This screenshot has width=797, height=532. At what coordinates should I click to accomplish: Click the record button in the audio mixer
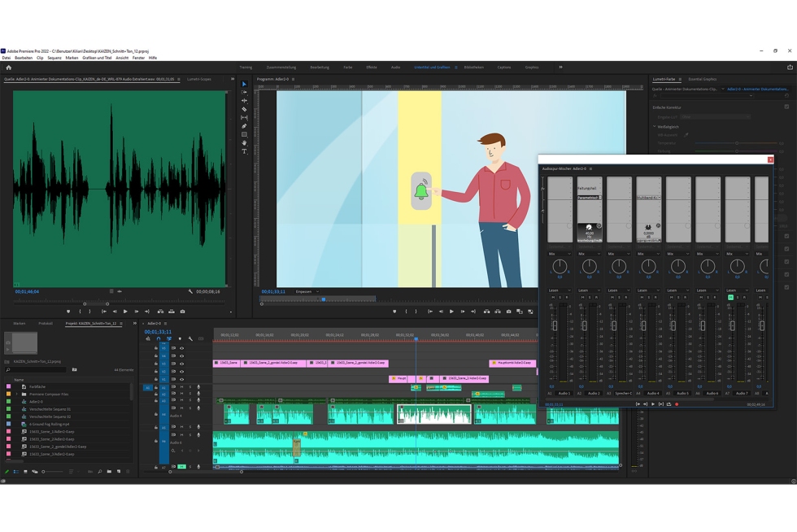[677, 404]
